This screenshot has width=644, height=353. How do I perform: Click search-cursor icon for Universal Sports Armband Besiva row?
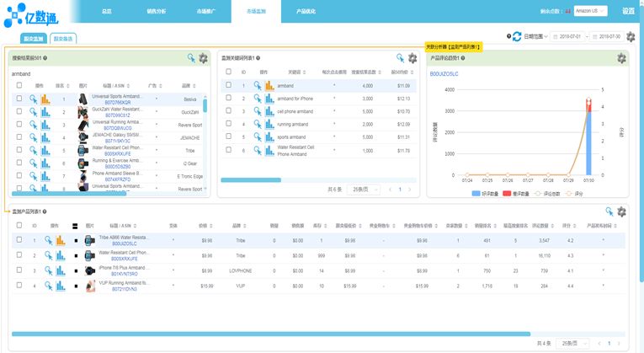(34, 99)
